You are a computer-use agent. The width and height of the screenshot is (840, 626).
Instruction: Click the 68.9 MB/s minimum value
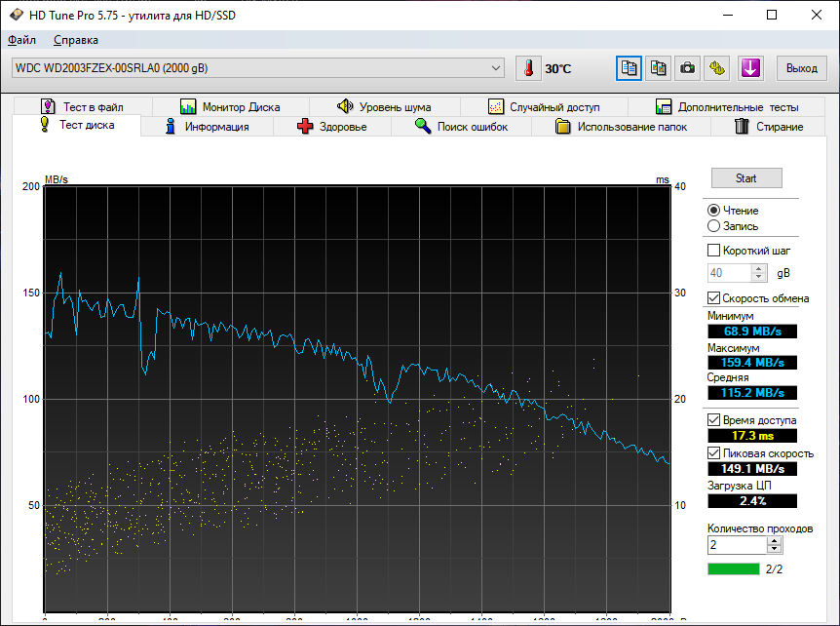click(x=752, y=332)
